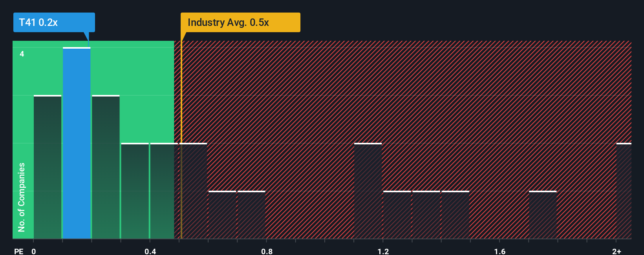Image resolution: width=644 pixels, height=255 pixels.
Task: Click the x-axis label 0
Action: point(34,251)
